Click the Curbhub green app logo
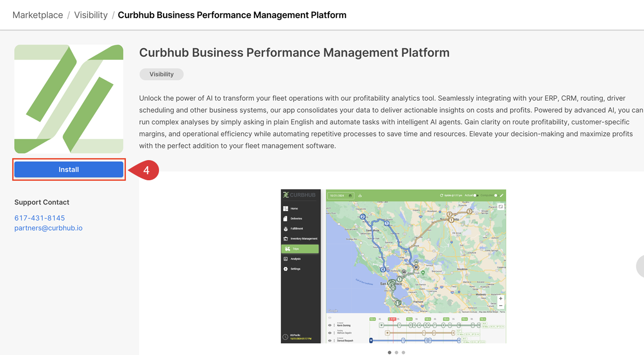 pyautogui.click(x=69, y=99)
